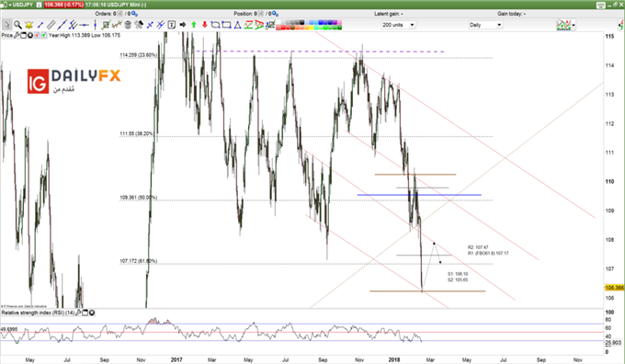Viewport: 625px width, 364px height.
Task: Open the USDJPY instrument dropdown arrow
Action: pos(10,5)
